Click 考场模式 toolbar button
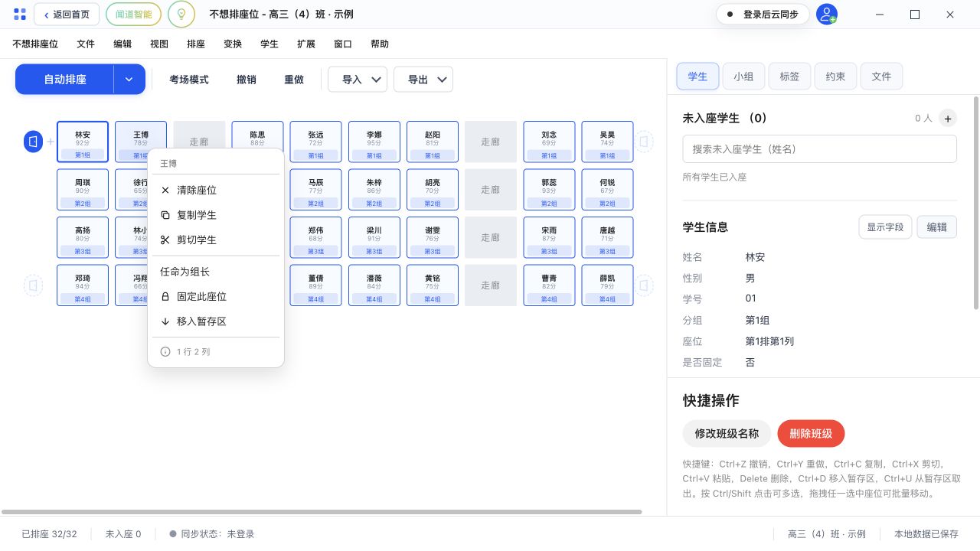The image size is (980, 551). tap(189, 80)
